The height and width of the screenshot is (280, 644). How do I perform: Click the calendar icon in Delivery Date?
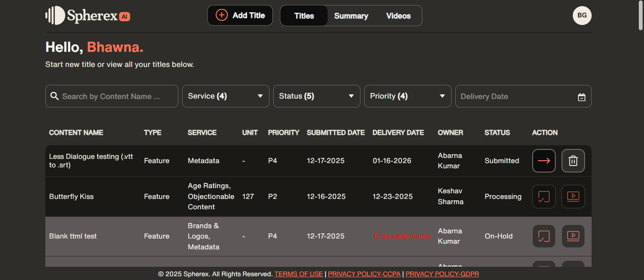[581, 97]
